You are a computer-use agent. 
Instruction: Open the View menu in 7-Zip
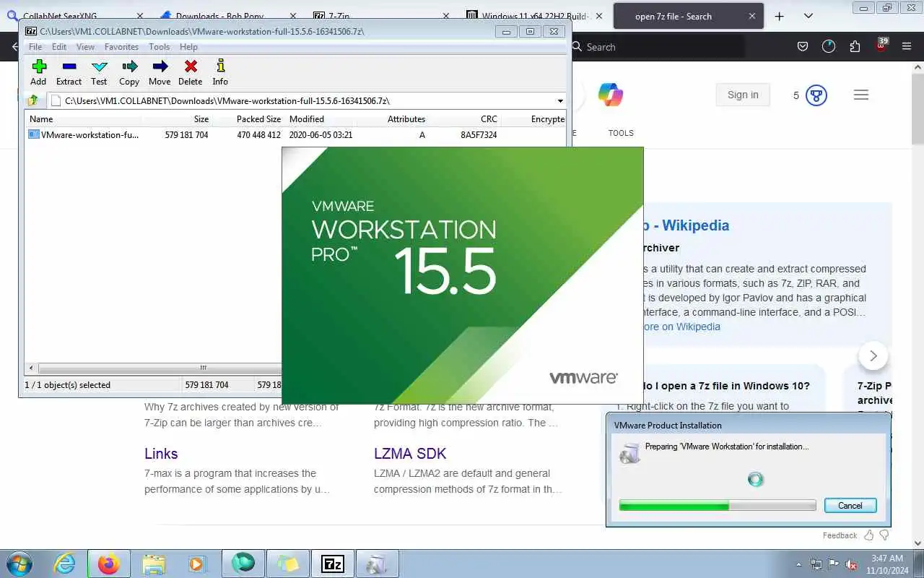(85, 47)
